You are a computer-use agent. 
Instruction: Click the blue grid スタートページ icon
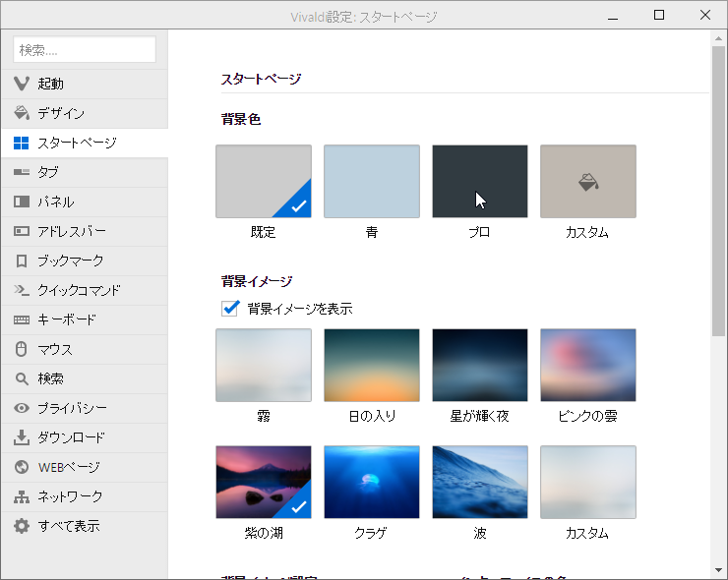22,143
